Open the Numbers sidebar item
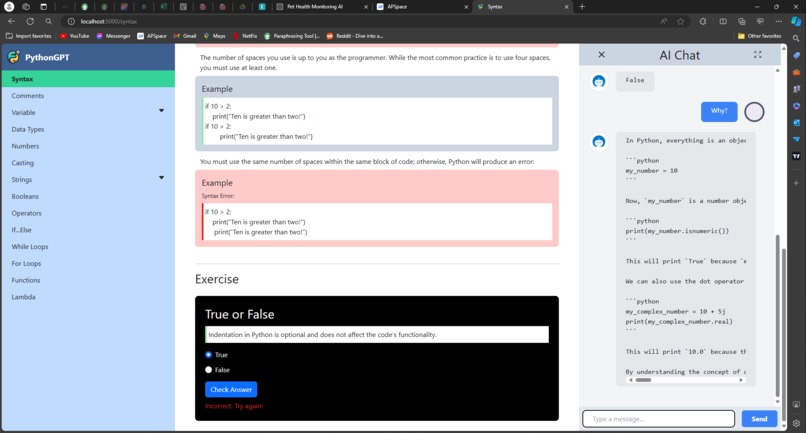806x433 pixels. [x=88, y=146]
